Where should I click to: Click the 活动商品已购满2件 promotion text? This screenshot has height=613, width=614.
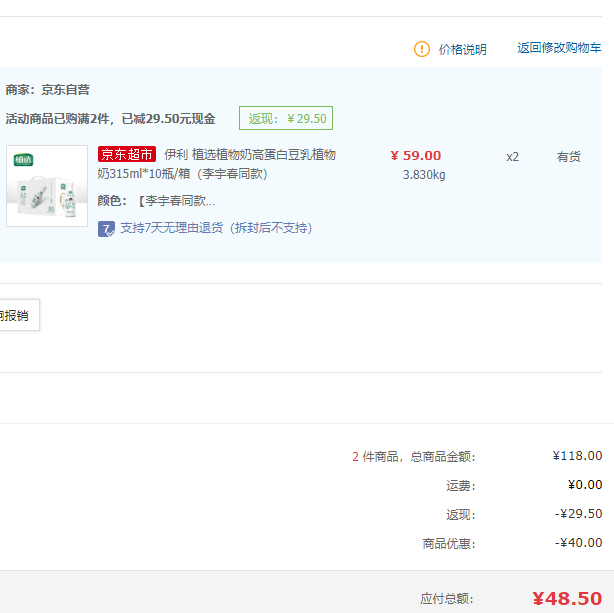111,118
